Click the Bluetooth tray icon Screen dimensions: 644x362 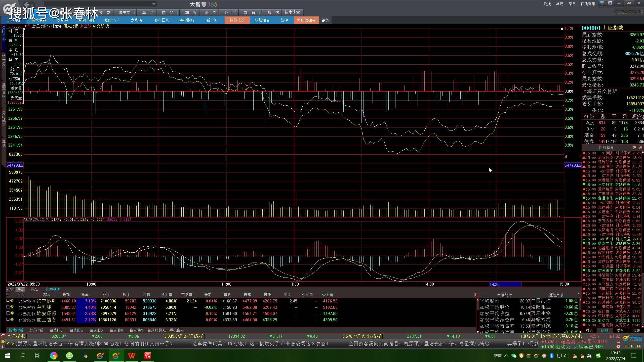(x=551, y=356)
